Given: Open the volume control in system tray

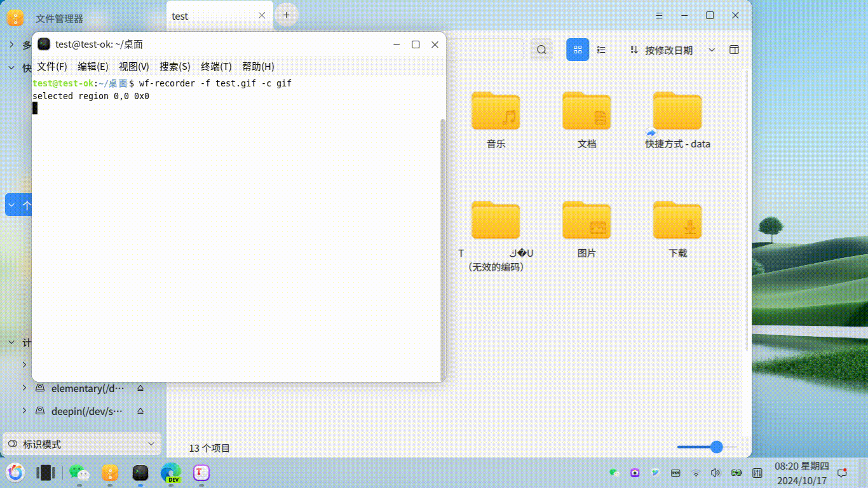Looking at the screenshot, I should click(x=716, y=473).
